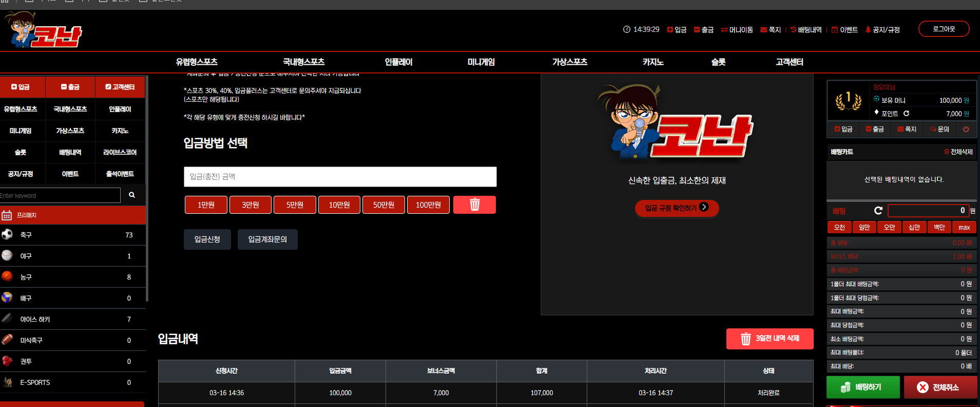Click the power icon in user panel
Screen dimensions: 980x407
pyautogui.click(x=966, y=129)
